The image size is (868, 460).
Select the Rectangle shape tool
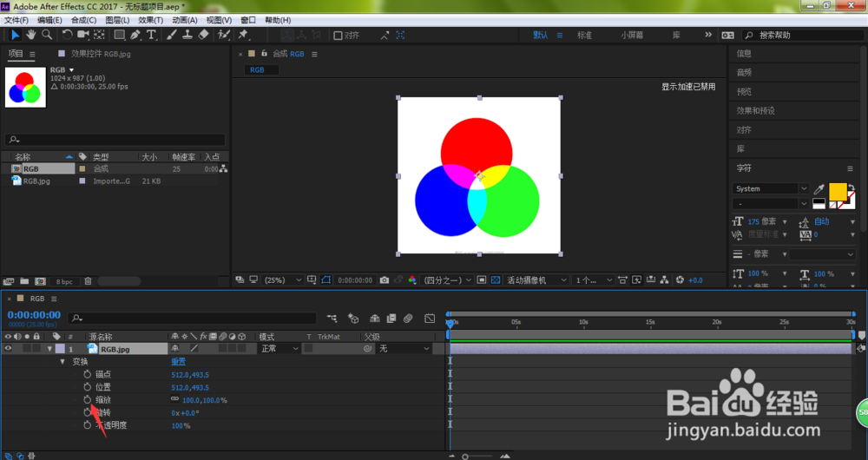(x=119, y=35)
